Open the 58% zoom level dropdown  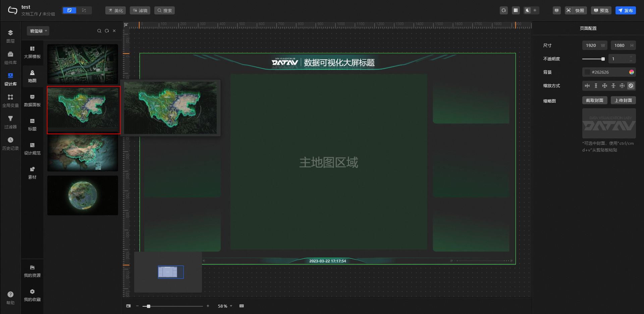(225, 306)
